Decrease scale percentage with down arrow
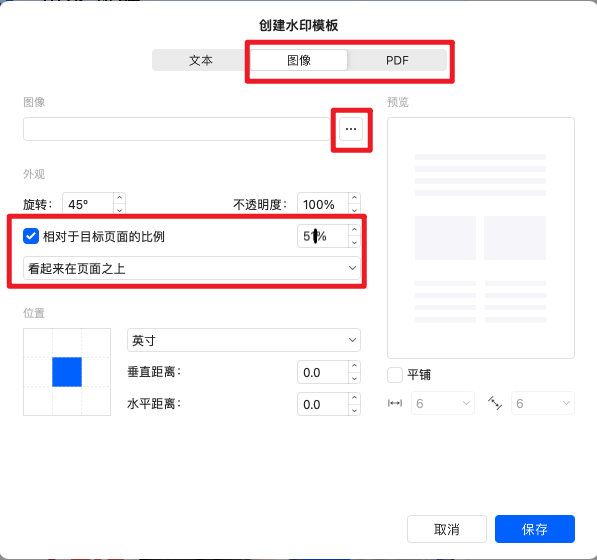This screenshot has height=560, width=597. coord(354,243)
